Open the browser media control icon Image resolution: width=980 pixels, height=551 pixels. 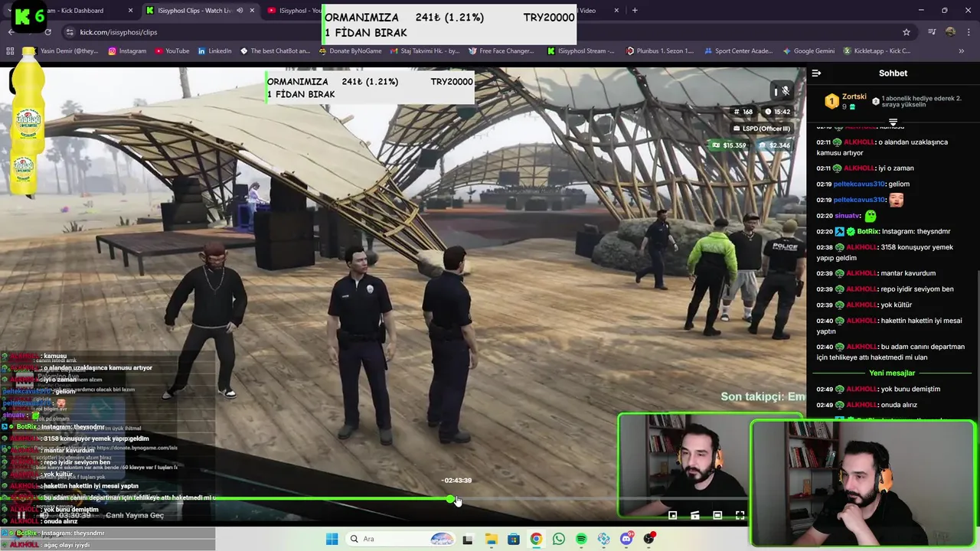932,32
